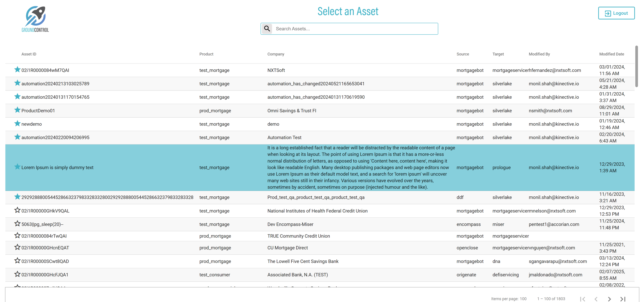Click the vertical scrollbar thumb
Image resolution: width=644 pixels, height=302 pixels.
click(x=636, y=66)
